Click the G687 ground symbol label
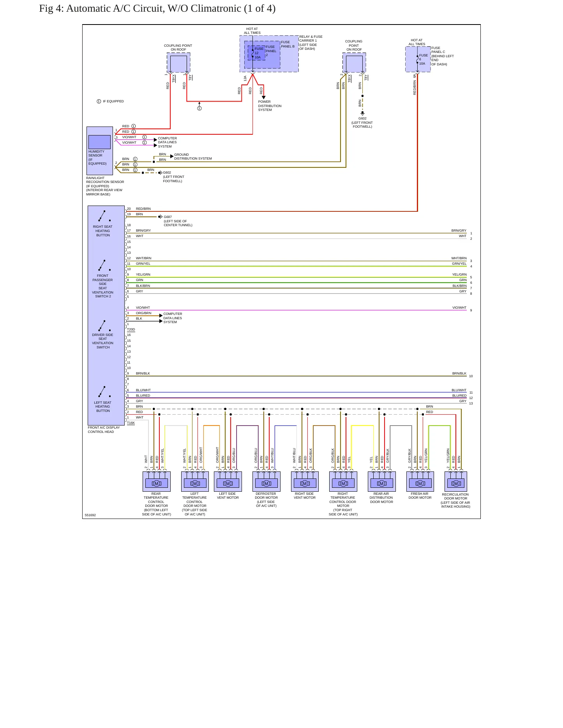This screenshot has width=563, height=728. (168, 217)
